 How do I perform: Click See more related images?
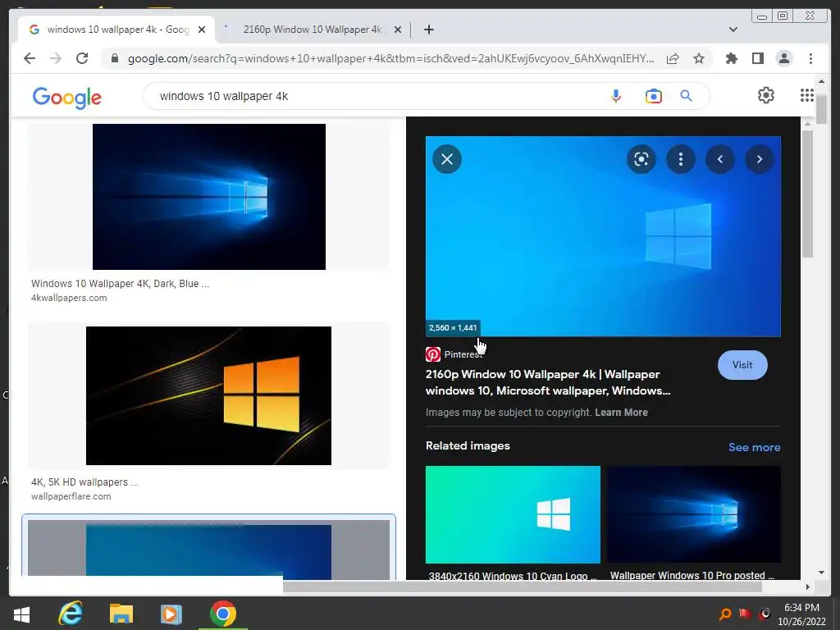(755, 447)
